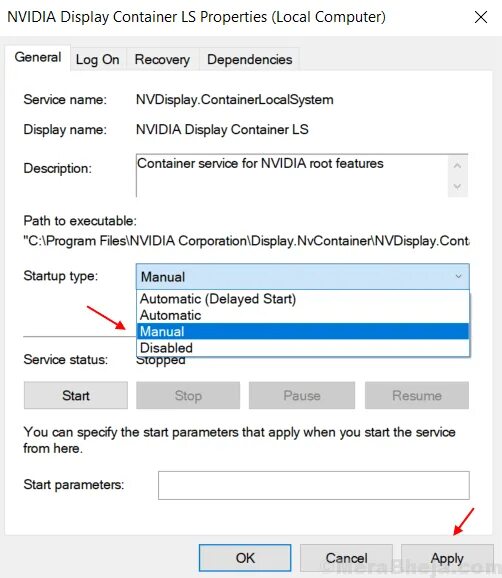
Task: Click the greyed Resume button
Action: [x=417, y=396]
